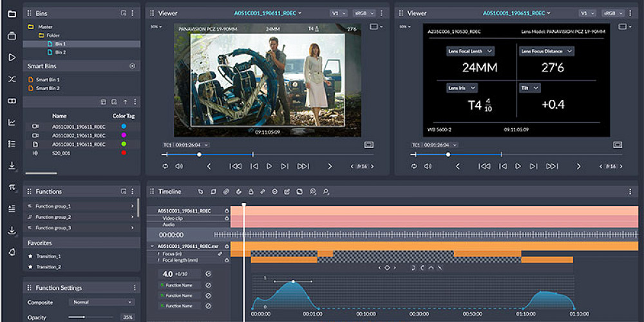Open the Composite Normal dropdown
644x322 pixels.
[x=101, y=302]
